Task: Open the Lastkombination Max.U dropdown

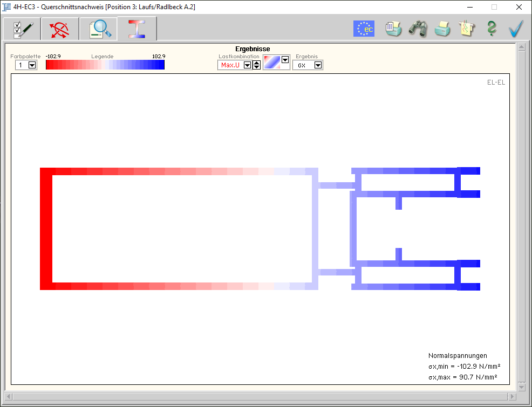Action: pos(247,65)
